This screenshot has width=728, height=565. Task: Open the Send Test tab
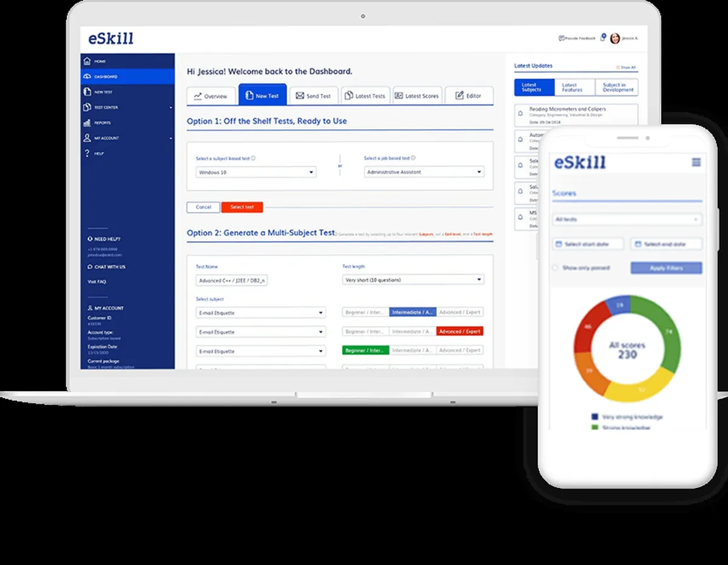(x=314, y=96)
